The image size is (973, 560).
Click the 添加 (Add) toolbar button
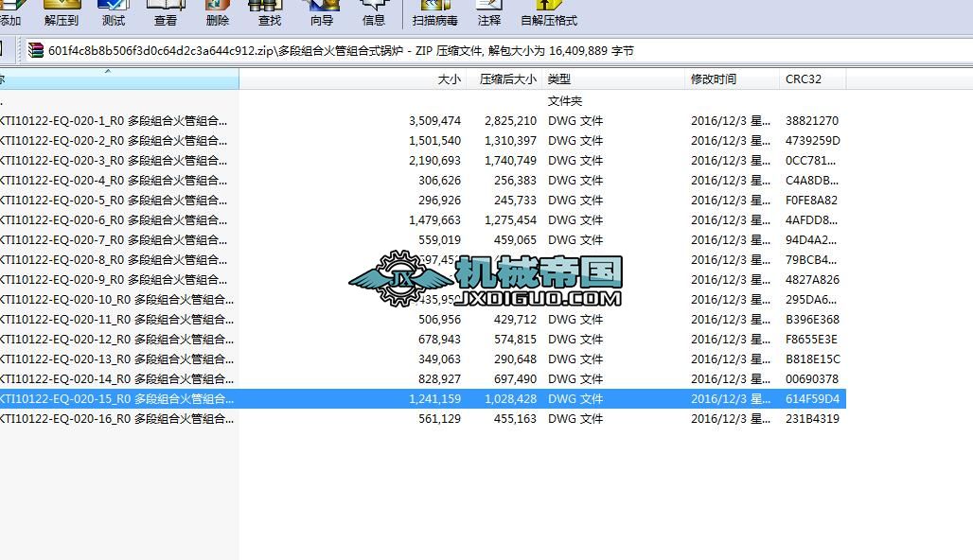click(x=9, y=13)
